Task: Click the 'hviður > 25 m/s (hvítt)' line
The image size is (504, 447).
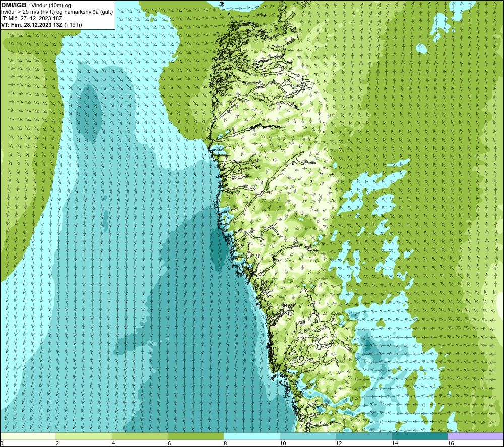Action: (28, 12)
